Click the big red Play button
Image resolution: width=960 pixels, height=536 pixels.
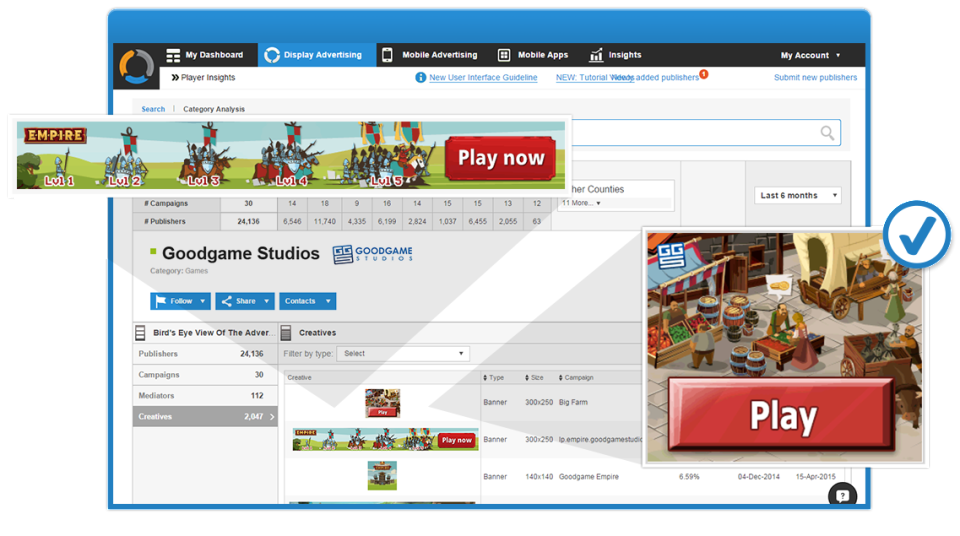coord(782,416)
